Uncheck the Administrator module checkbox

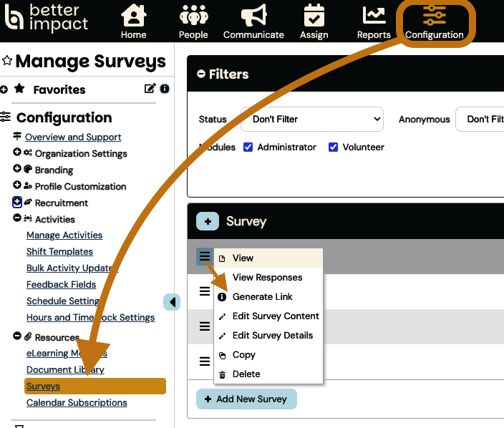point(248,147)
